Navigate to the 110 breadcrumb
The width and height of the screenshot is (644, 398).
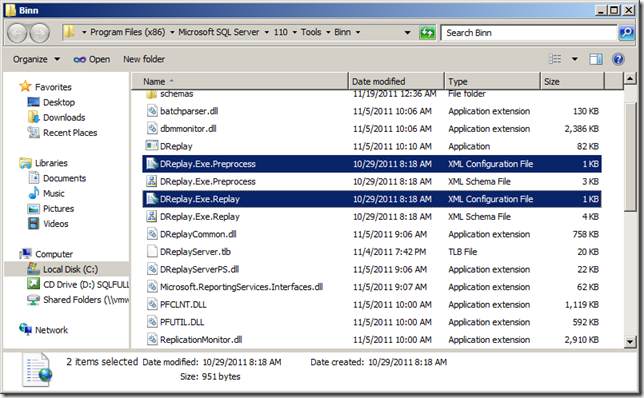click(281, 32)
